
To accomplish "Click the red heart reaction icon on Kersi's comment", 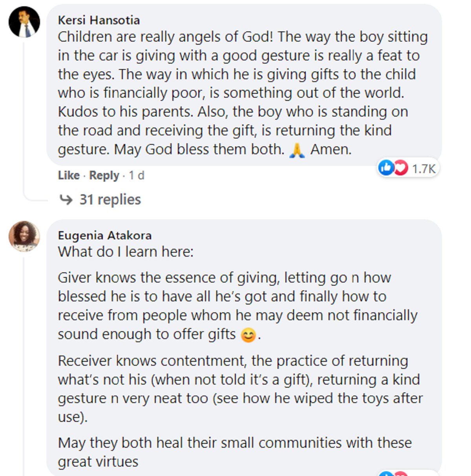I will click(400, 168).
